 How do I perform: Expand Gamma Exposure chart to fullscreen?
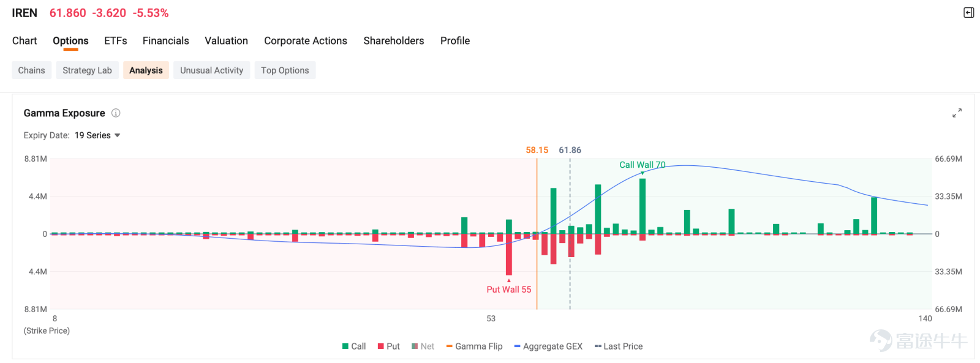[957, 113]
